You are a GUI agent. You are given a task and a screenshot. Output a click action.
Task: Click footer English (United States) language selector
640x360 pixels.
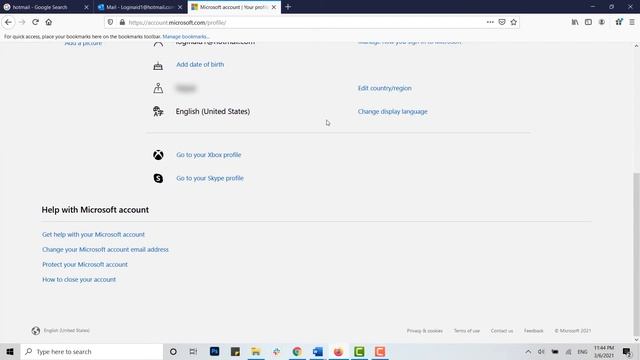[x=61, y=331]
